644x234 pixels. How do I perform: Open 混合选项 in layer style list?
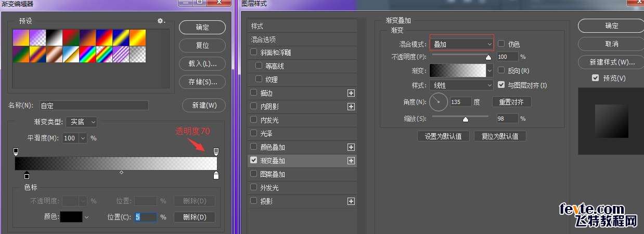tap(302, 40)
